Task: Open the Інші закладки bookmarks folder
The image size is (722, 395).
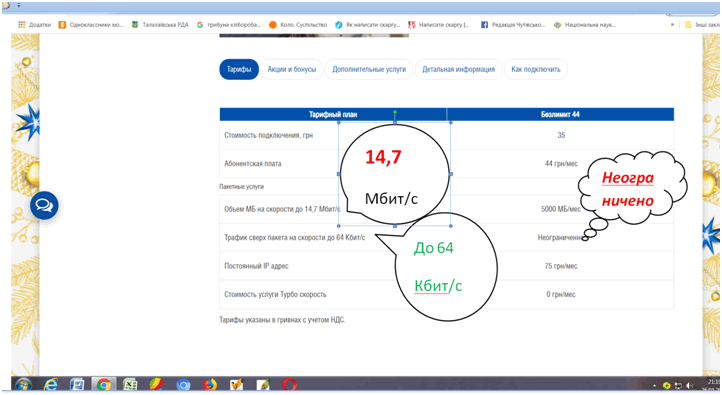Action: click(703, 25)
